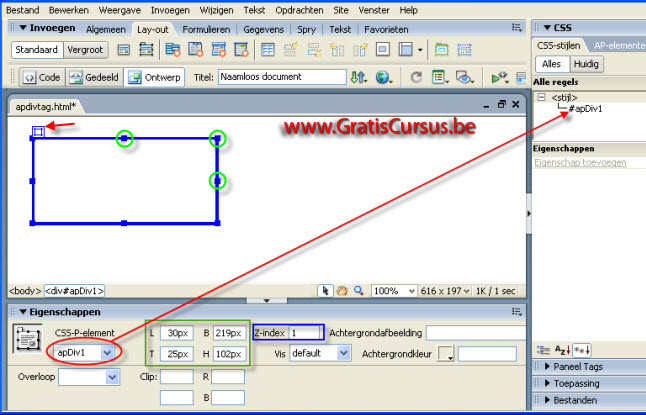
Task: Open the Achtergrondkleur color swatch
Action: click(x=445, y=354)
